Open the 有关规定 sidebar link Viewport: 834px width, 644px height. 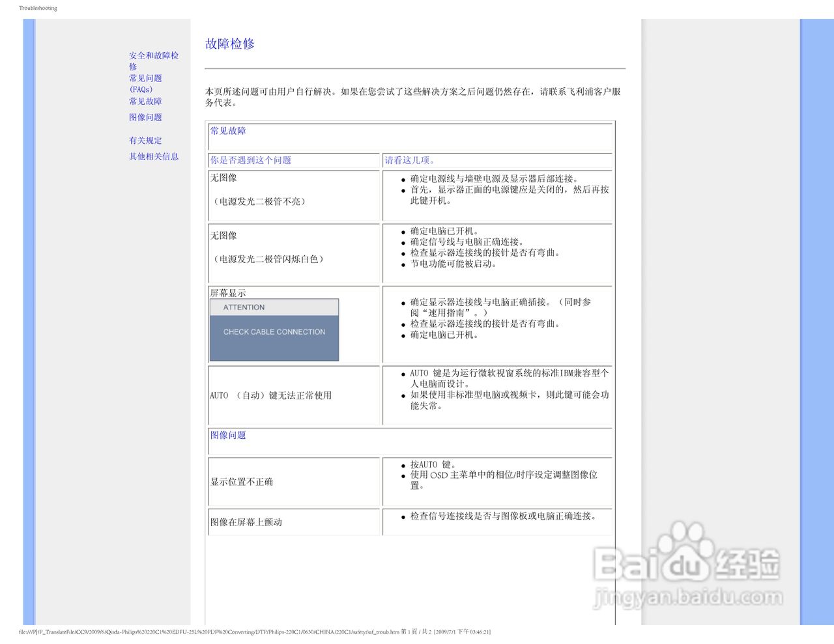[x=145, y=140]
